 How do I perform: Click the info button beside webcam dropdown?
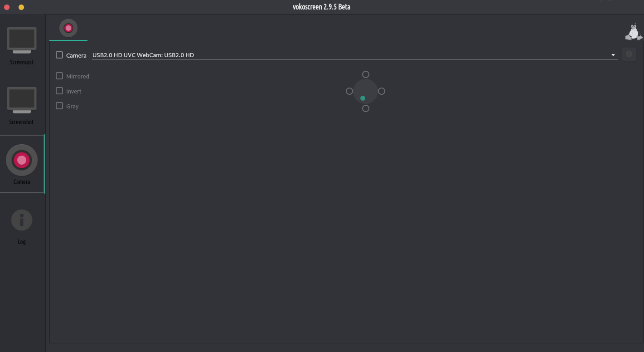629,54
